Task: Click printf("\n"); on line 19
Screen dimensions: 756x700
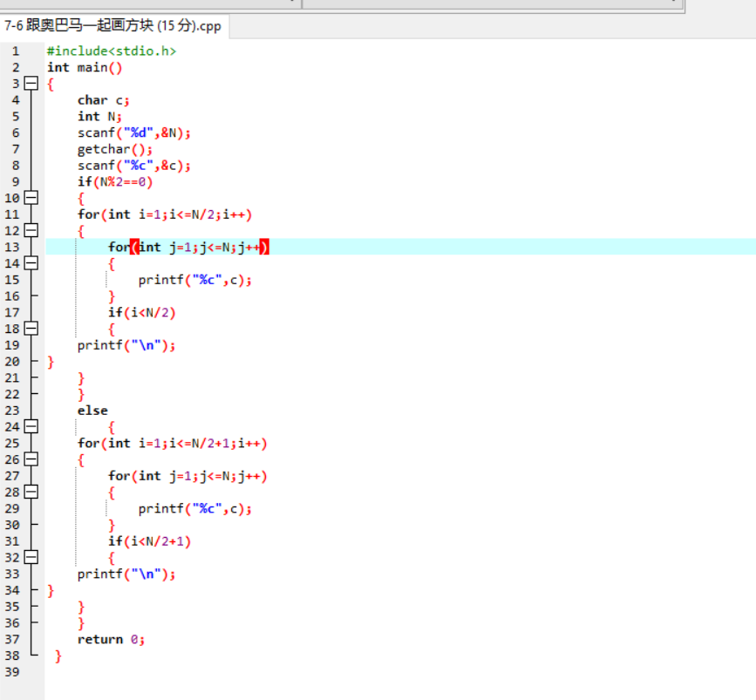Action: click(126, 346)
